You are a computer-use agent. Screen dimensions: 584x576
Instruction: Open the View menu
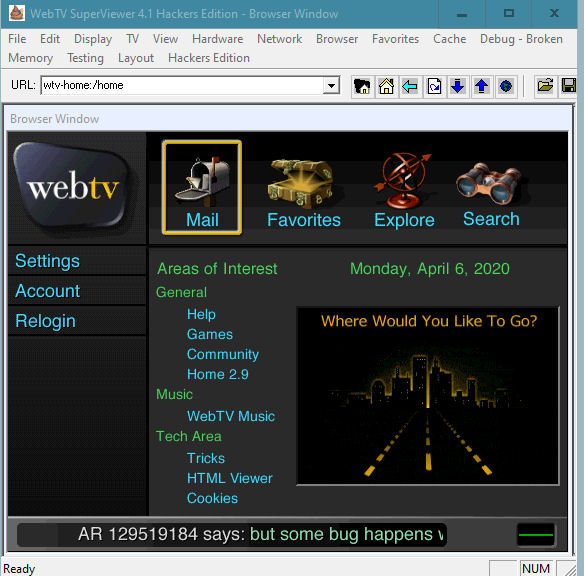(x=165, y=39)
